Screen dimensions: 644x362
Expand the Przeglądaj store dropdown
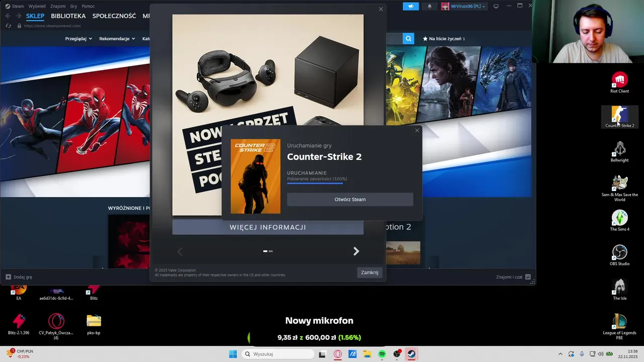(x=78, y=39)
